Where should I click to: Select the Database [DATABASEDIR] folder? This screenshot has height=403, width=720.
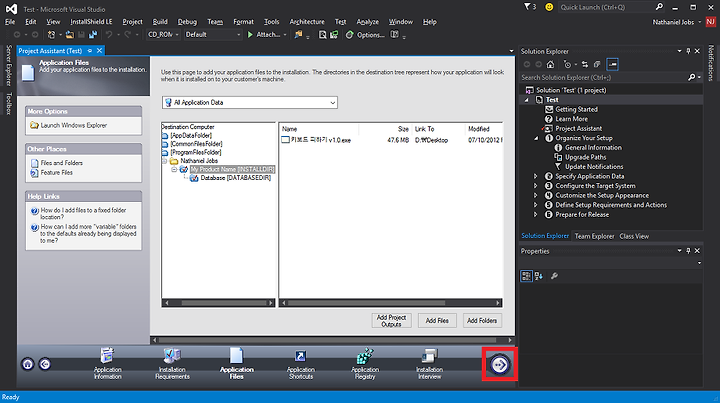click(x=236, y=178)
